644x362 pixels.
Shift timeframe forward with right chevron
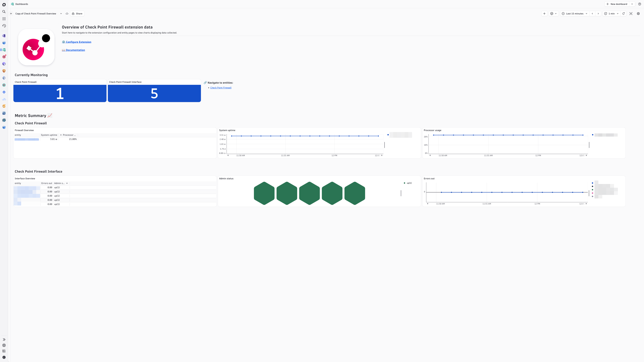598,14
